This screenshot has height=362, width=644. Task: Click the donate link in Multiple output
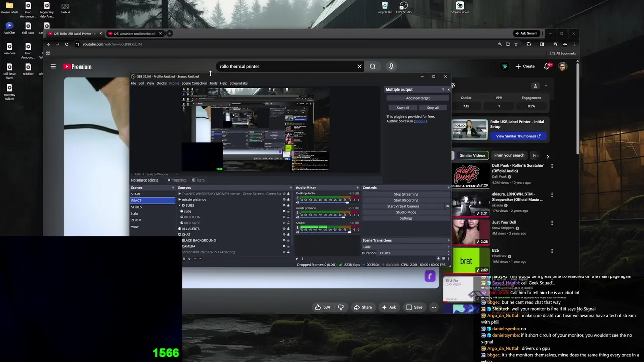pos(420,121)
